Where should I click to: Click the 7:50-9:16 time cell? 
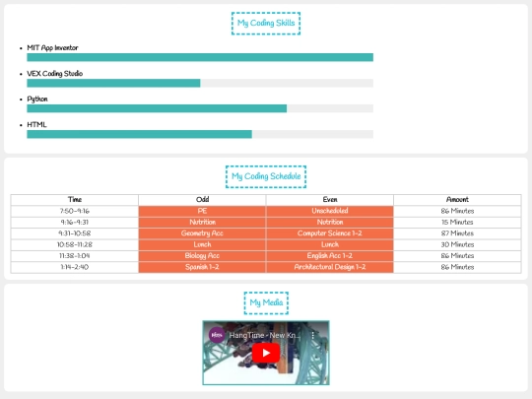[x=75, y=211]
